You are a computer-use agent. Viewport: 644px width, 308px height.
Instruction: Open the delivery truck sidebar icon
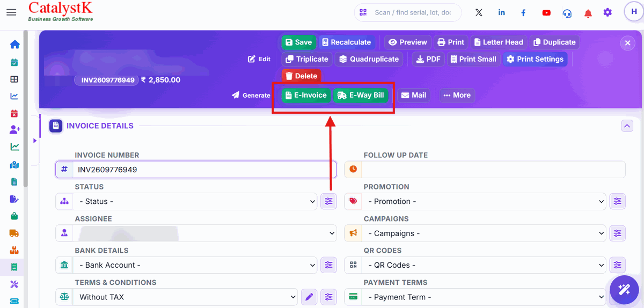click(x=14, y=233)
